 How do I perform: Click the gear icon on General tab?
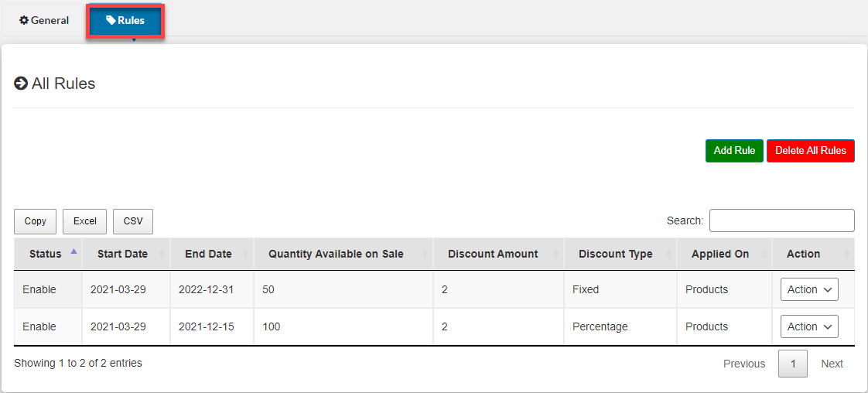pos(24,20)
